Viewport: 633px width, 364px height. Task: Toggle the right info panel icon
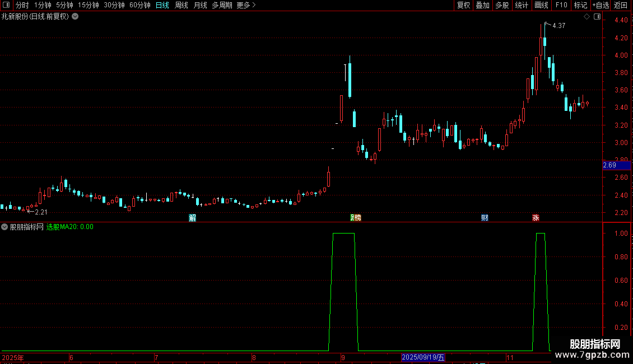coord(597,17)
